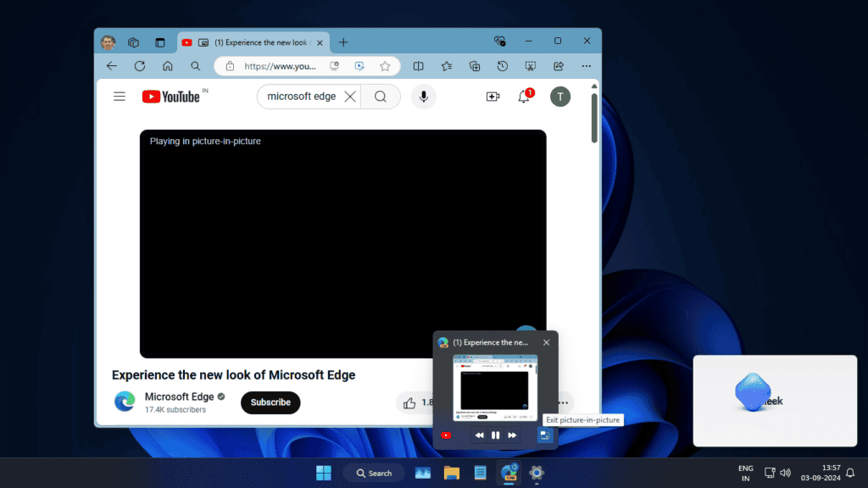The height and width of the screenshot is (488, 868).
Task: Clear the YouTube search text
Action: click(350, 97)
